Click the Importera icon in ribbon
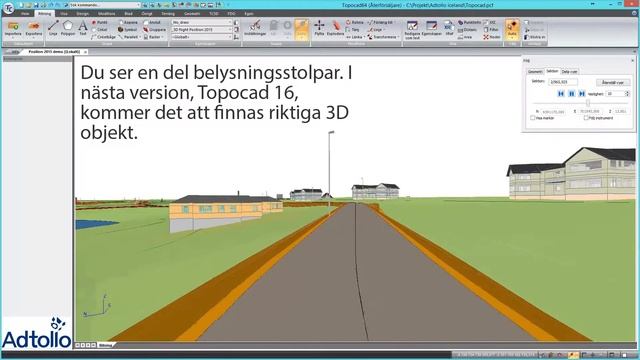Image resolution: width=640 pixels, height=360 pixels. 13,29
